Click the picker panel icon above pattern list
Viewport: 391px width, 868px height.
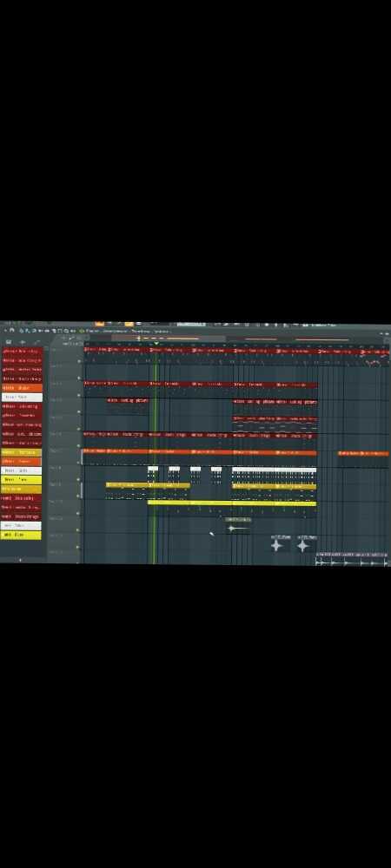click(9, 341)
